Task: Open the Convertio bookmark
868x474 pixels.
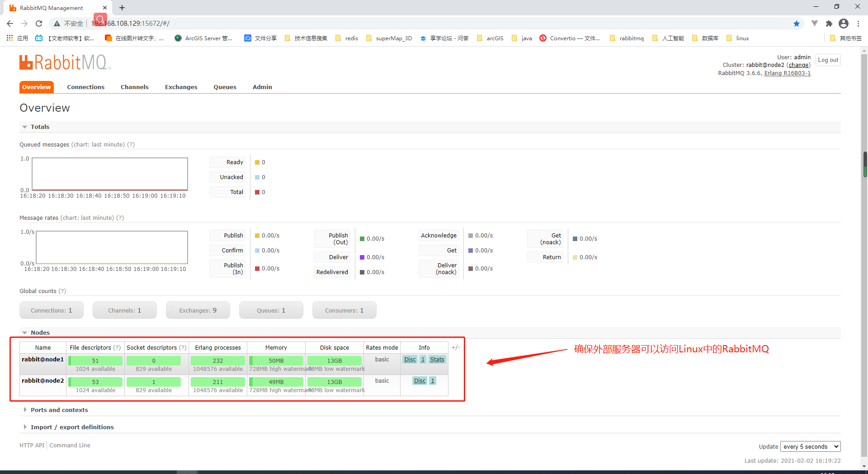Action: pyautogui.click(x=570, y=38)
